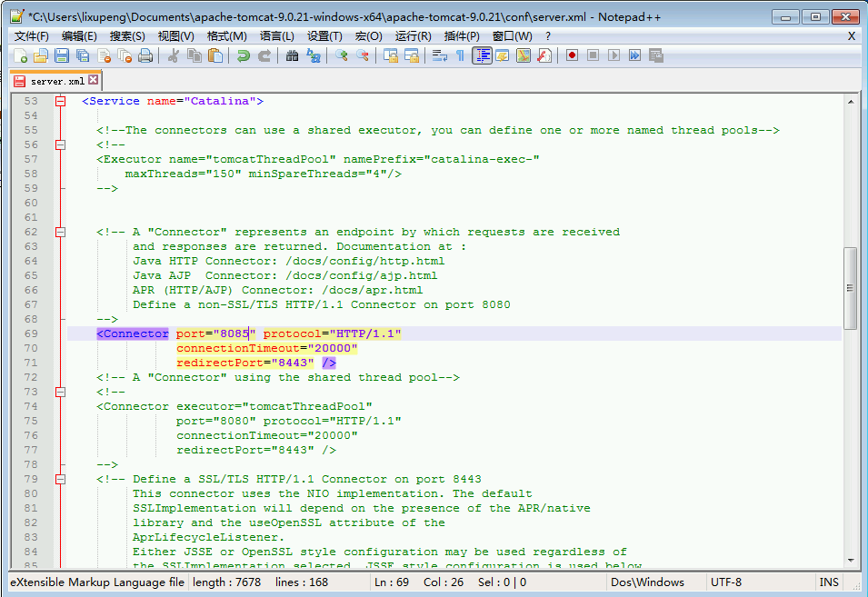Select the server.xml document tab
This screenshot has height=597, width=868.
click(56, 82)
